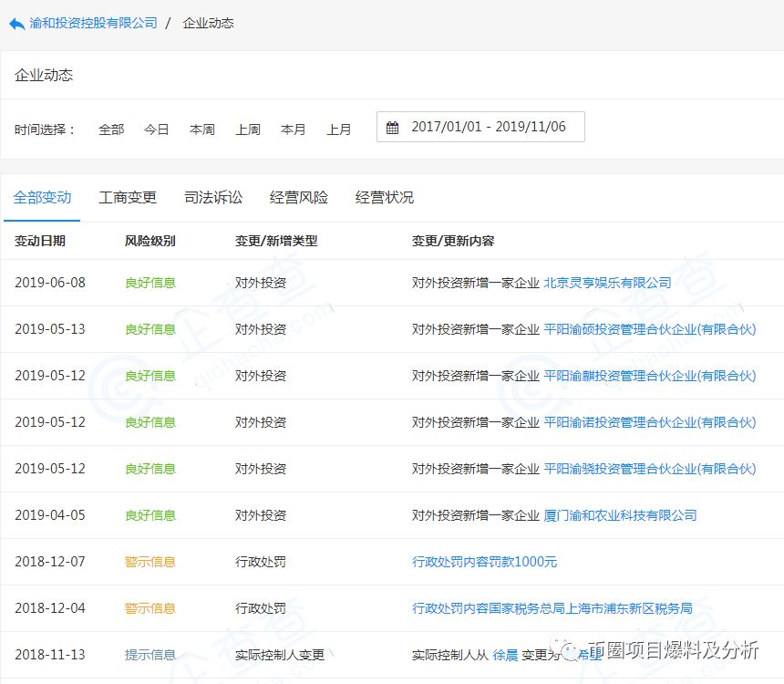
Task: Open 徐晨 person link
Action: pos(505,655)
